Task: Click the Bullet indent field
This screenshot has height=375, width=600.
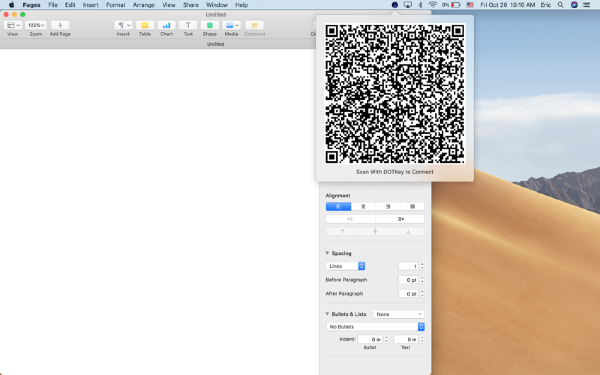Action: click(x=370, y=339)
